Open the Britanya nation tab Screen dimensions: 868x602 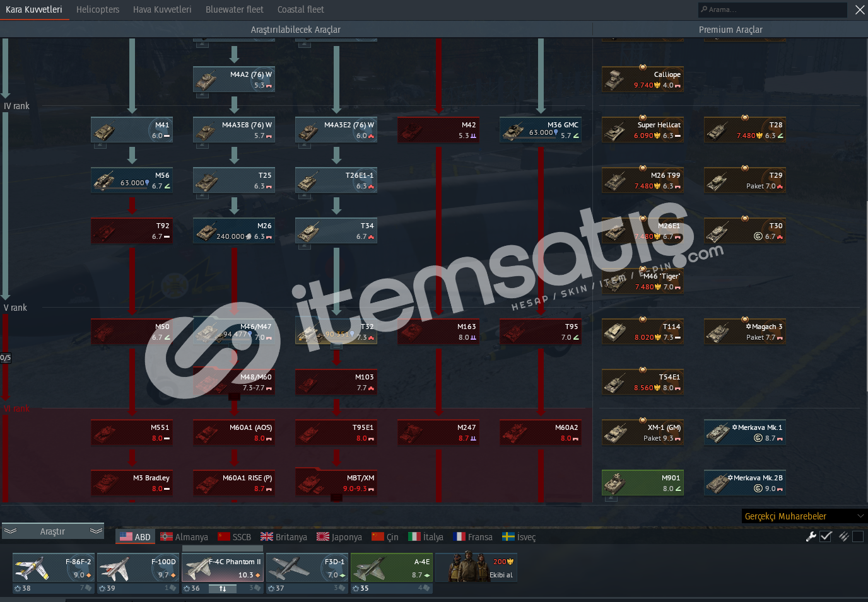coord(284,536)
